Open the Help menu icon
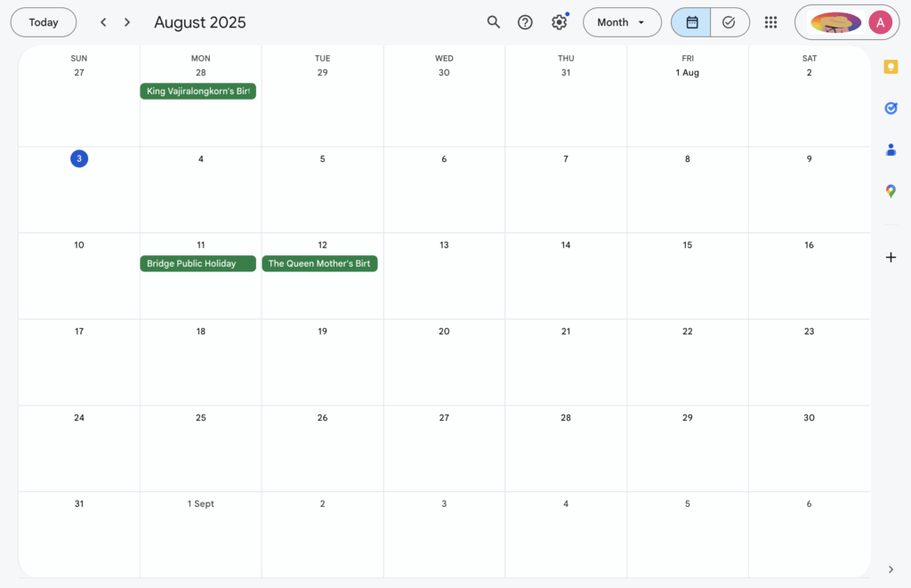Image resolution: width=911 pixels, height=588 pixels. pyautogui.click(x=525, y=22)
